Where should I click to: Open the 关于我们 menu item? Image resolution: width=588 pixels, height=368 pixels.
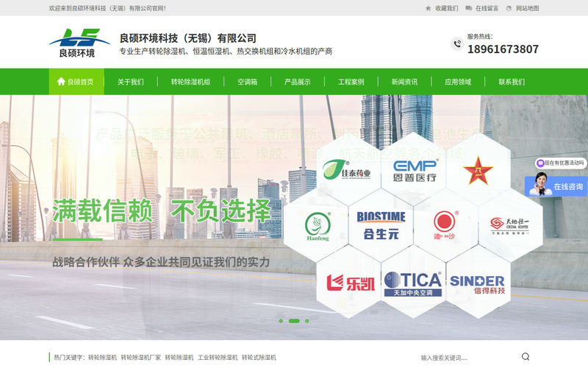point(131,82)
